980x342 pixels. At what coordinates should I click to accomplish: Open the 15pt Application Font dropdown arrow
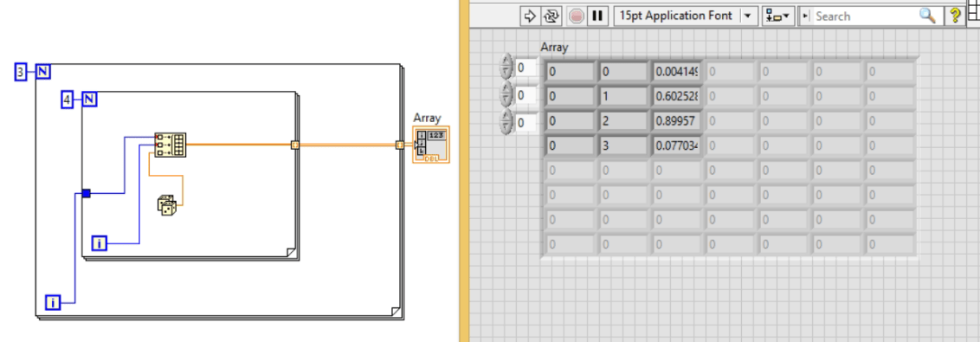pos(747,16)
